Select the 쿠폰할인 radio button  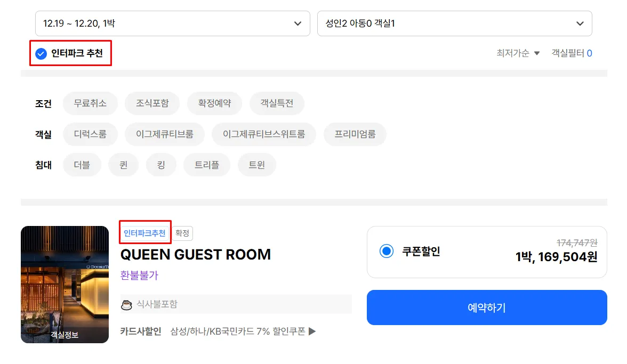click(x=386, y=252)
